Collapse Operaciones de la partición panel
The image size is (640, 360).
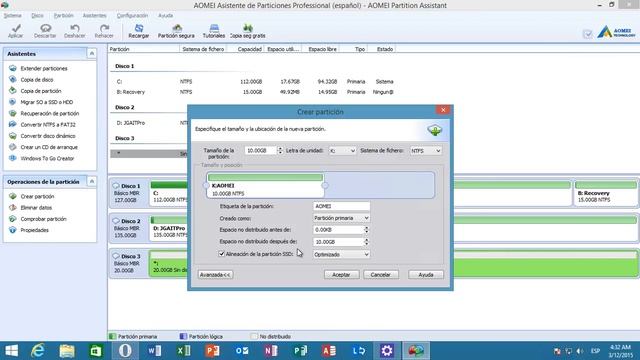point(92,181)
